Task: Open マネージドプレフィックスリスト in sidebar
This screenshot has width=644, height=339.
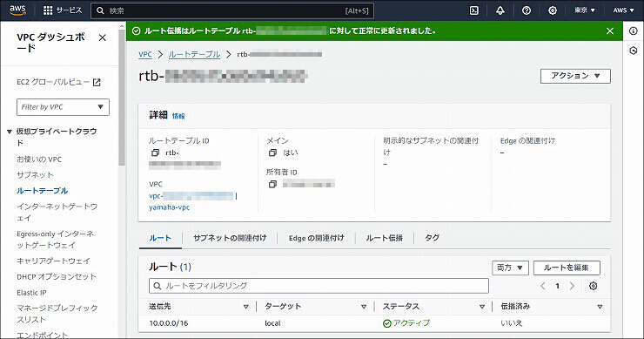Action: coord(57,314)
